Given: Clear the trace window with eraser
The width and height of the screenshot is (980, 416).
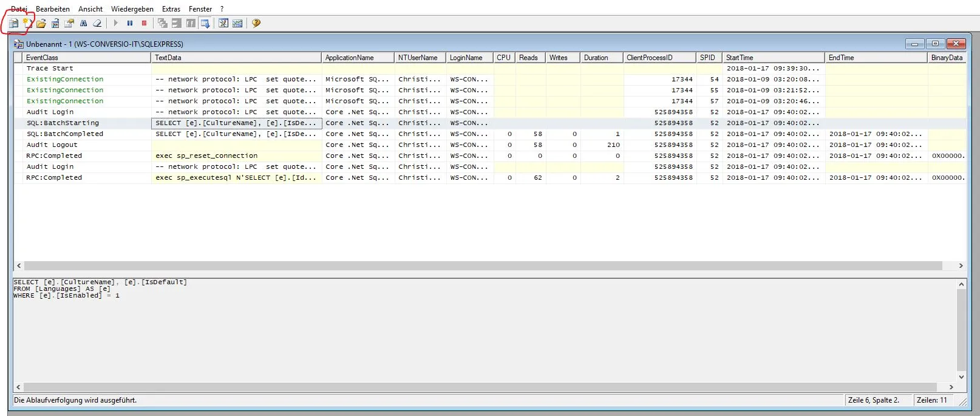Looking at the screenshot, I should (x=97, y=24).
